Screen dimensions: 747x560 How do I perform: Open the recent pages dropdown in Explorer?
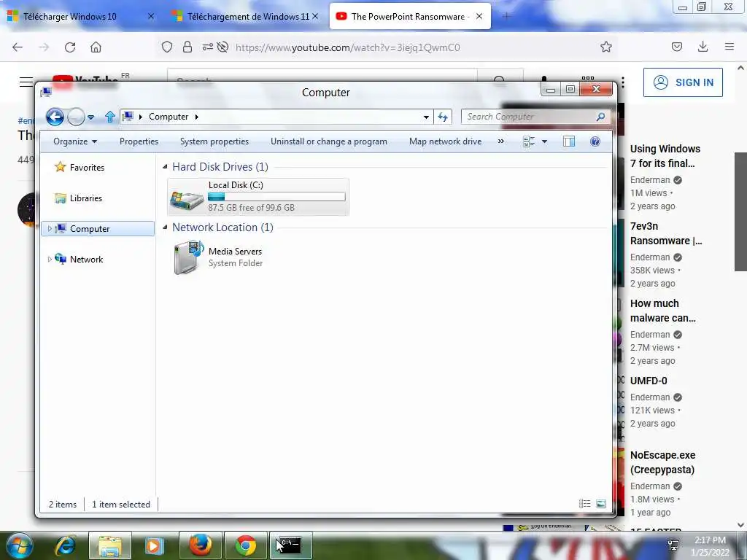click(91, 117)
